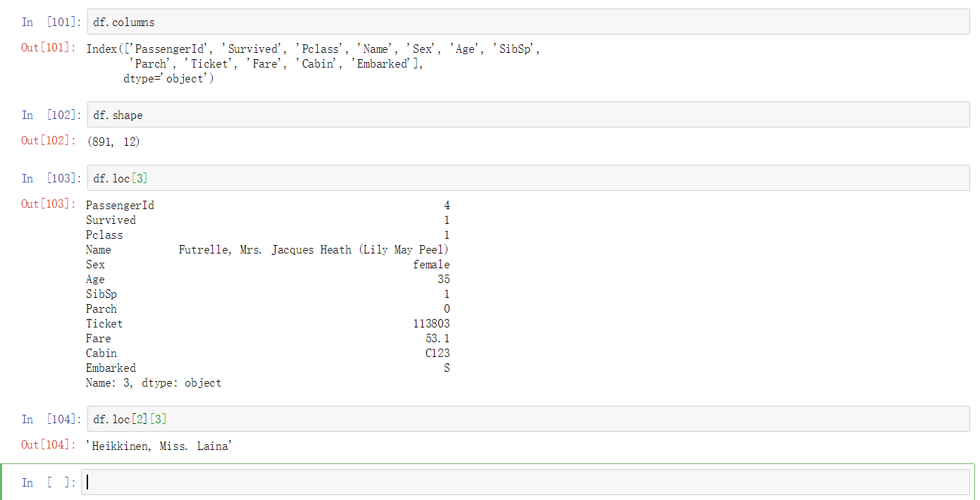
Task: Click the Out[102] output prompt
Action: click(49, 140)
